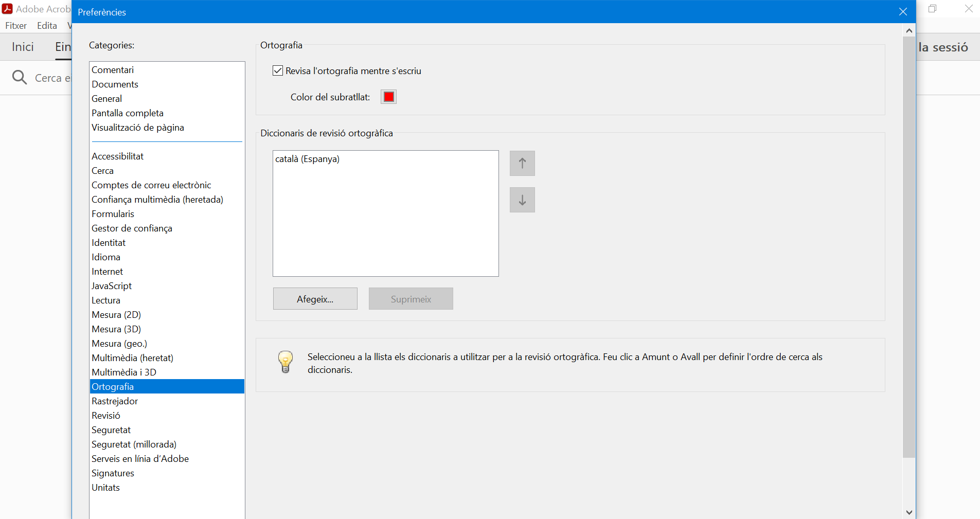Click the scrollbar down arrow
This screenshot has width=980, height=519.
909,512
